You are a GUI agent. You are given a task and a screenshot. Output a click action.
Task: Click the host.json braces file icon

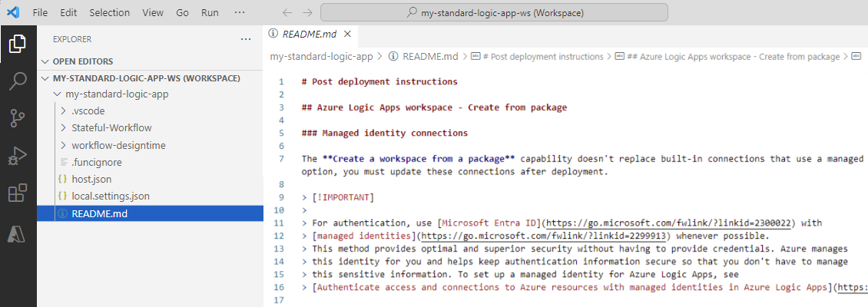pos(62,180)
